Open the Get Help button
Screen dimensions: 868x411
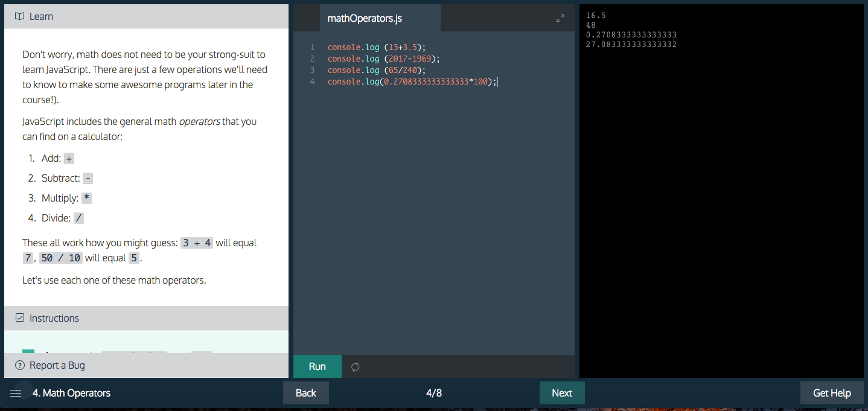pyautogui.click(x=832, y=393)
